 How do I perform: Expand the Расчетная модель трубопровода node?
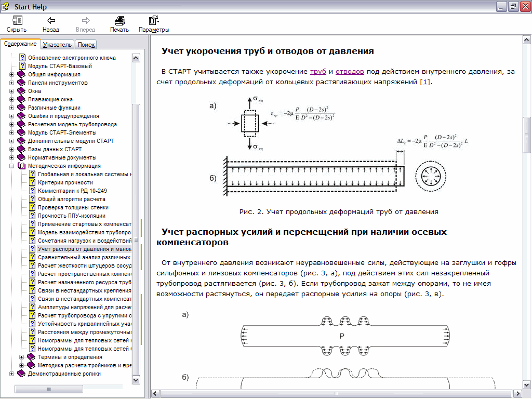pos(12,124)
